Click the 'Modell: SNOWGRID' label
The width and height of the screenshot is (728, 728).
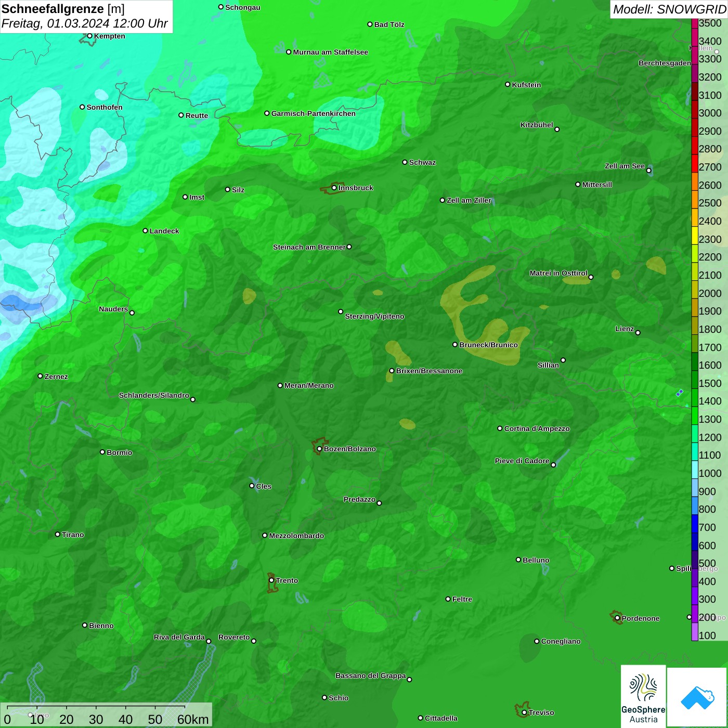[669, 9]
